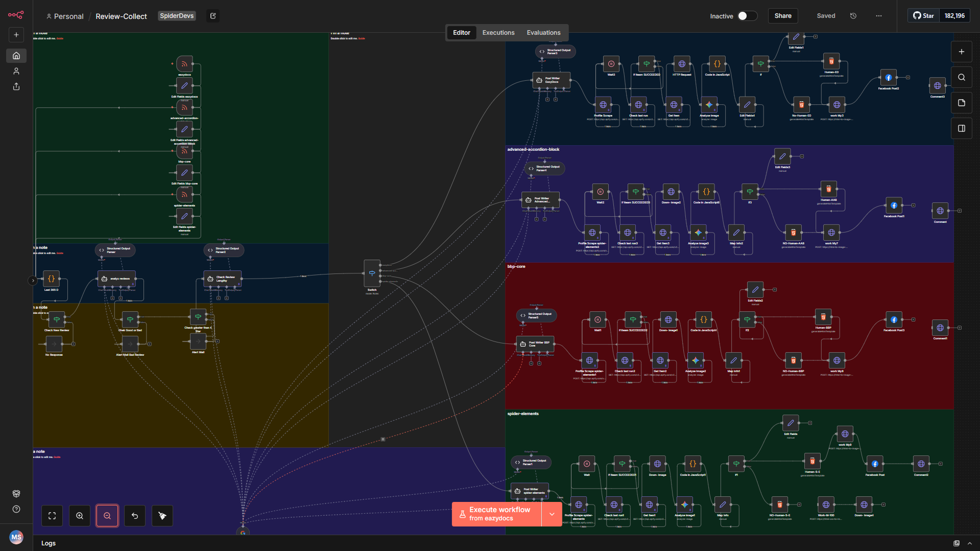Open the node search magnifier icon
Screen dimensions: 980x551
(961, 77)
